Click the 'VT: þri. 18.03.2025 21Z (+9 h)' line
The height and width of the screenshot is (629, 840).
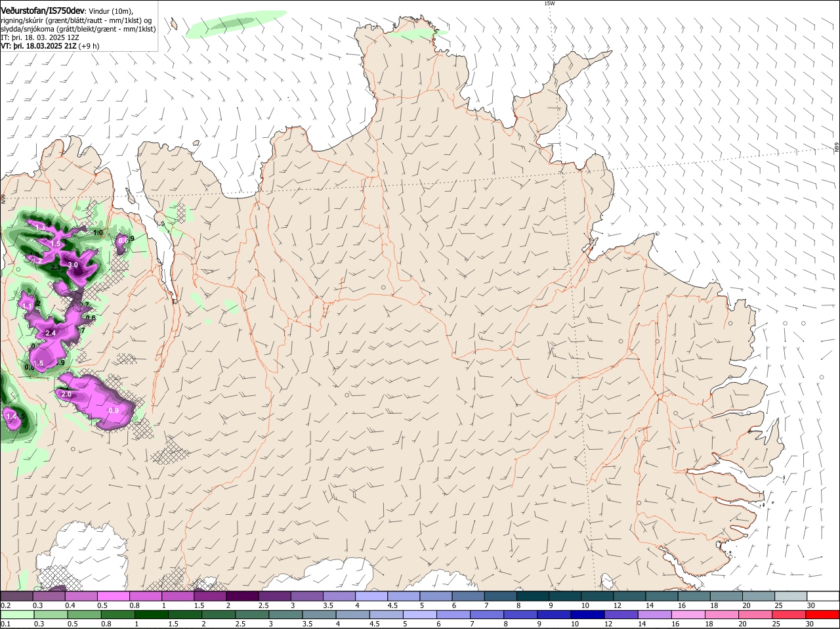pyautogui.click(x=50, y=46)
